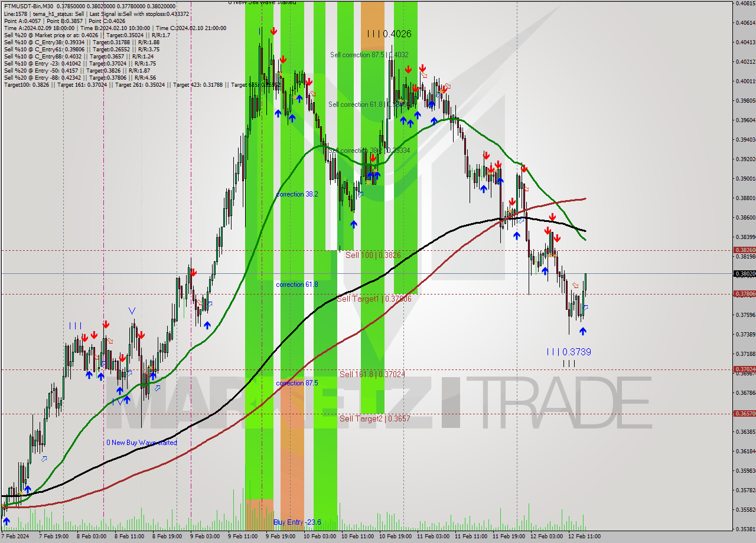Click the red price tag 0.37806

coord(744,293)
